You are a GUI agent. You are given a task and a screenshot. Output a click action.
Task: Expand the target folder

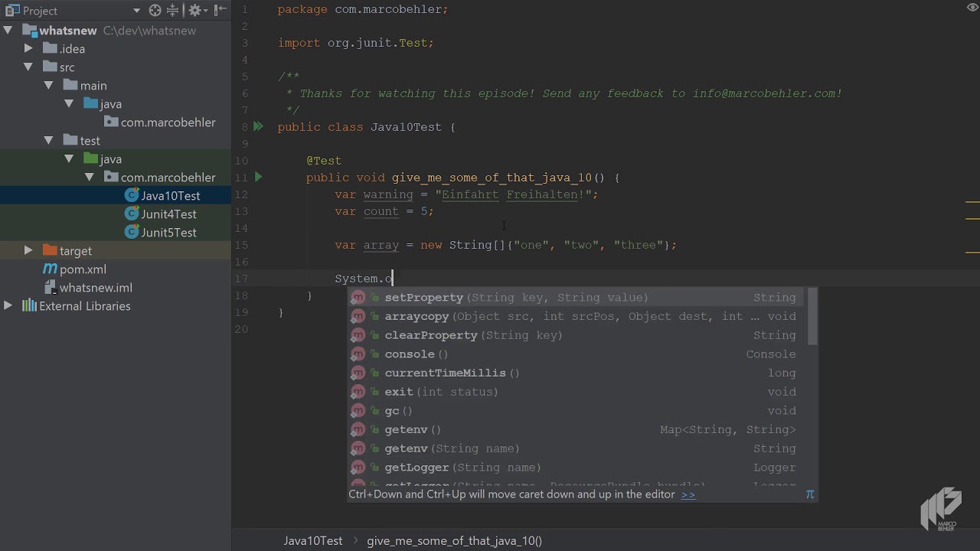tap(28, 250)
